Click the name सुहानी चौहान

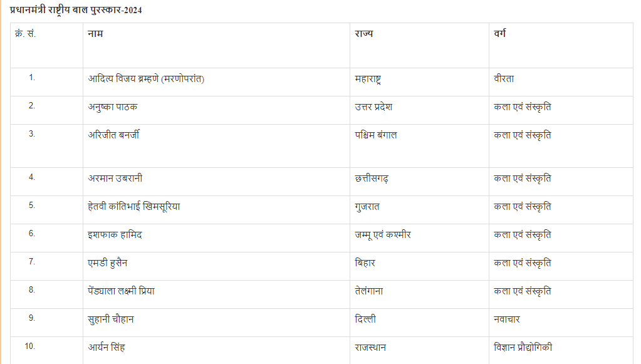tap(111, 320)
